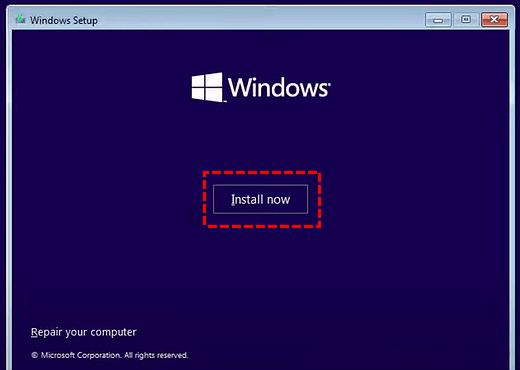The image size is (520, 370).
Task: Click the underlined R in Repair
Action: [34, 332]
